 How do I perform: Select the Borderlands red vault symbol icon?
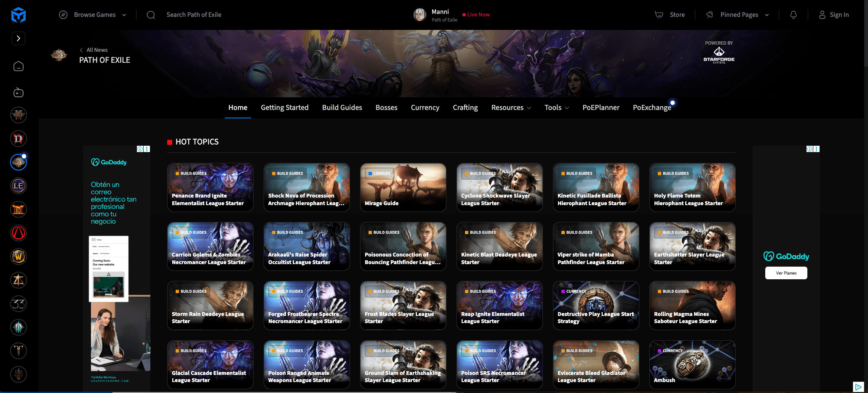(19, 233)
